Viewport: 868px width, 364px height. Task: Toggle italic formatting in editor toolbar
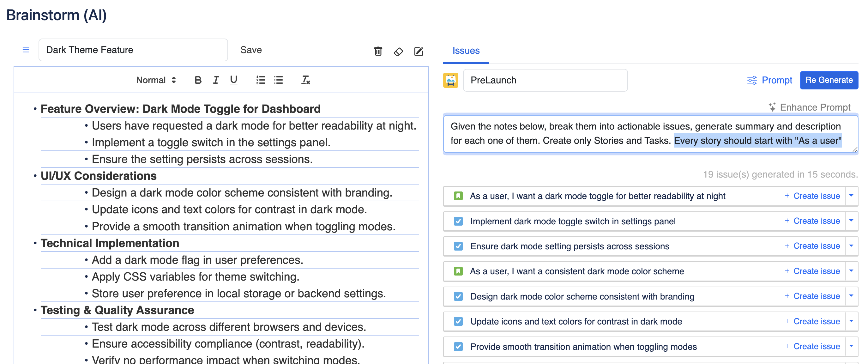pos(216,80)
